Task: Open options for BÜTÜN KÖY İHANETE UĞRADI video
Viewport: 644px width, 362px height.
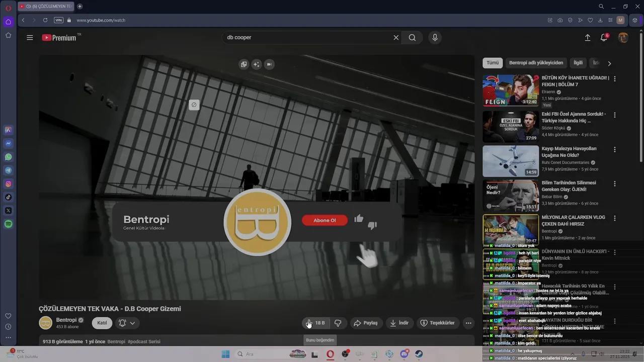Action: 614,79
